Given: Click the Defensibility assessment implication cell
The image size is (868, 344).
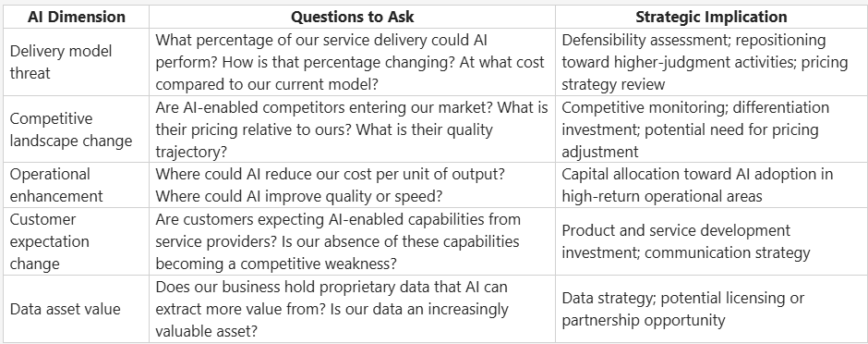Looking at the screenshot, I should (711, 61).
